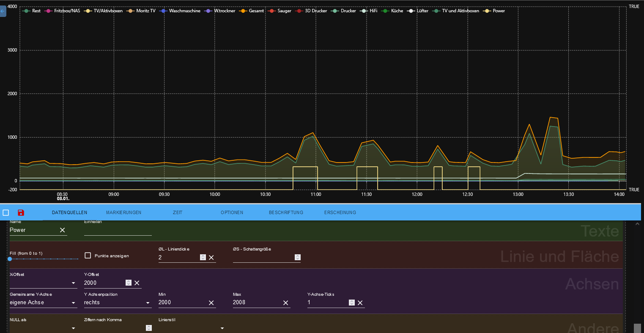Viewport: 644px width, 333px height.
Task: Click into the Einheiten input field
Action: [118, 230]
